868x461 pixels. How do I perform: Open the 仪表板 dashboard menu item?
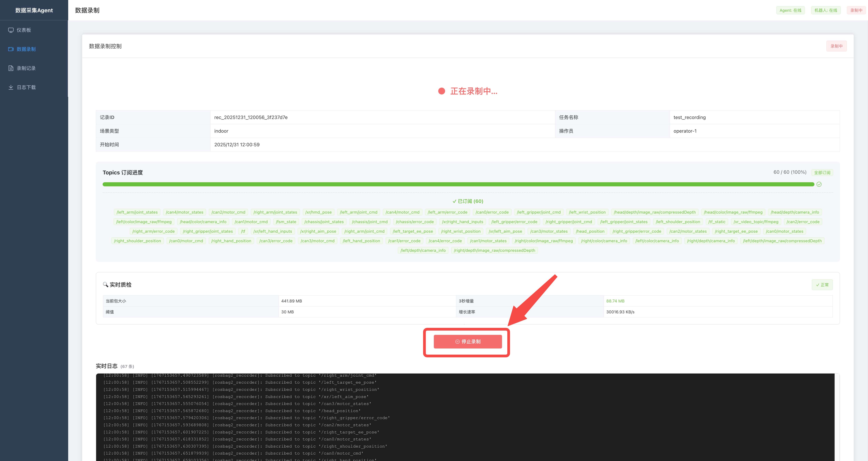[34, 30]
